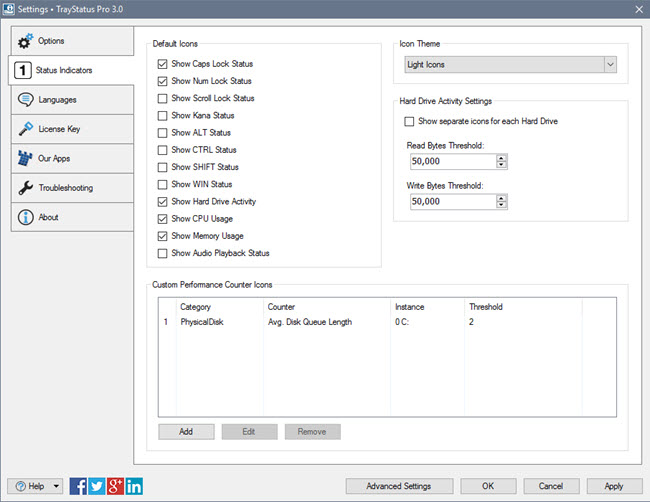Click the Options gear icon in sidebar
The width and height of the screenshot is (650, 502).
(25, 41)
